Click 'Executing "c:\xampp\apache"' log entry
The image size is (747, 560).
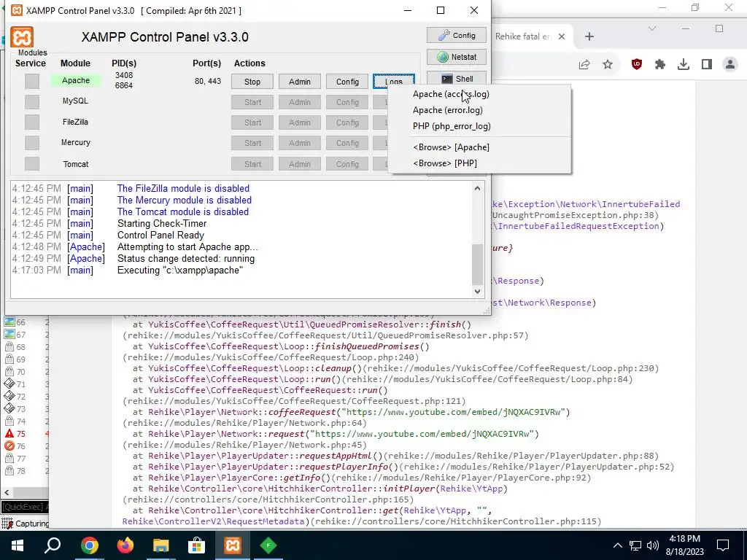(x=180, y=271)
